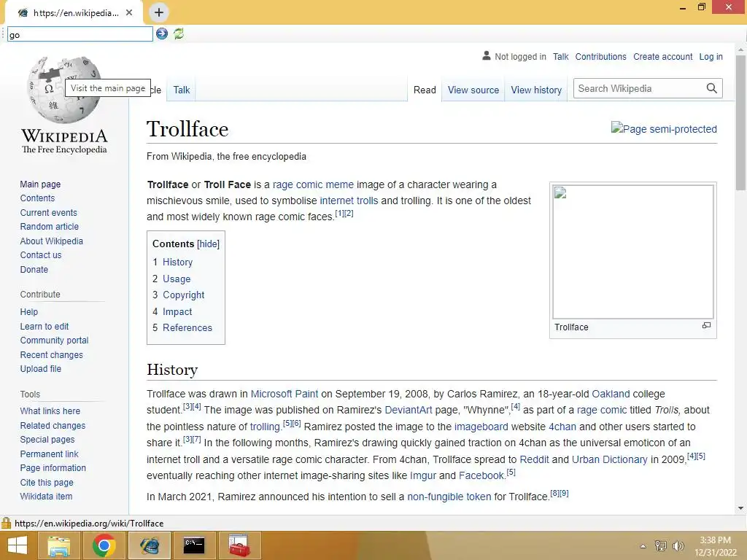Open Cite this page link
Image resolution: width=747 pixels, height=560 pixels.
pyautogui.click(x=47, y=483)
